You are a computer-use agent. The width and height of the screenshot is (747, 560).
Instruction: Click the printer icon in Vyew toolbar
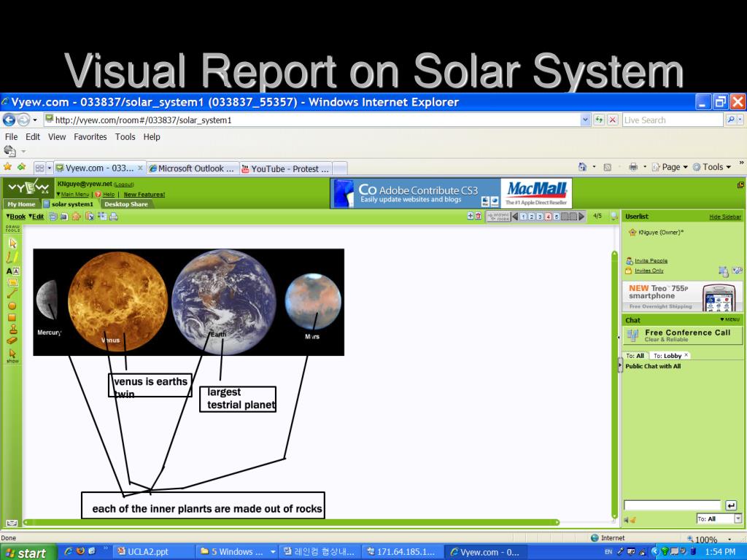113,217
